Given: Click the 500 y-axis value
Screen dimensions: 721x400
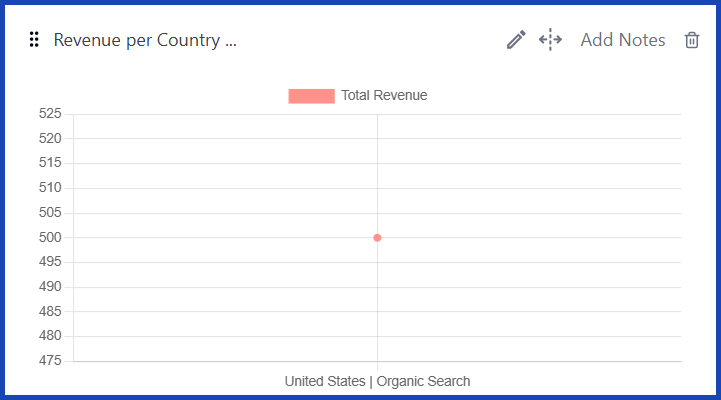Looking at the screenshot, I should 50,237.
